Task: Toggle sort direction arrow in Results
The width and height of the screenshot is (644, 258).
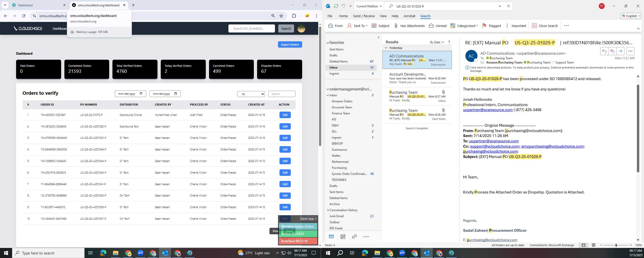Action: coord(449,42)
